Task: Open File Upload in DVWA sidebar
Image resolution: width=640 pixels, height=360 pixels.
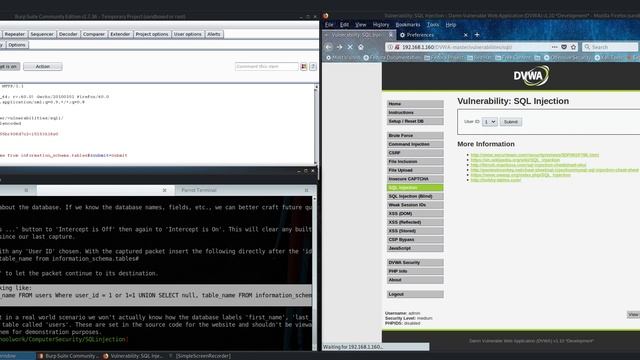Action: (x=415, y=170)
